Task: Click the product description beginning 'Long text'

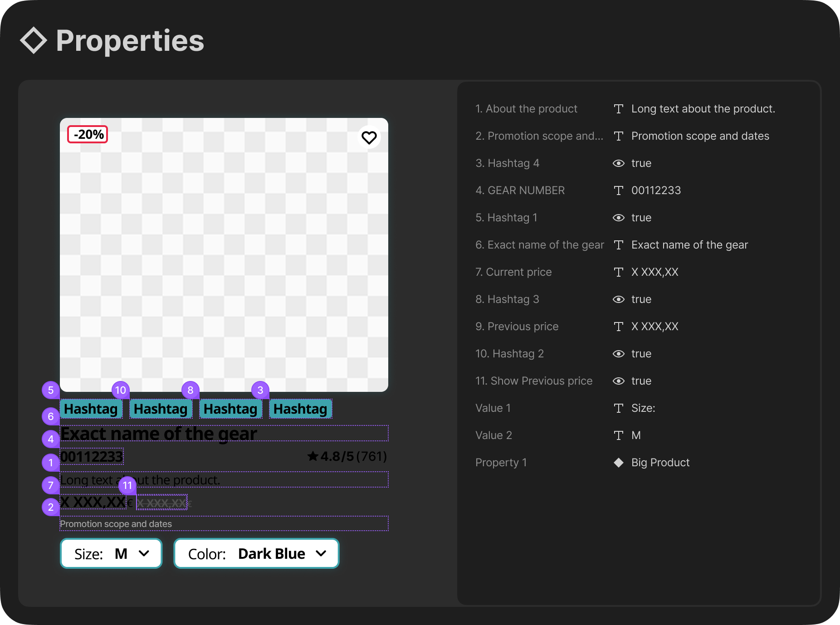Action: click(140, 480)
